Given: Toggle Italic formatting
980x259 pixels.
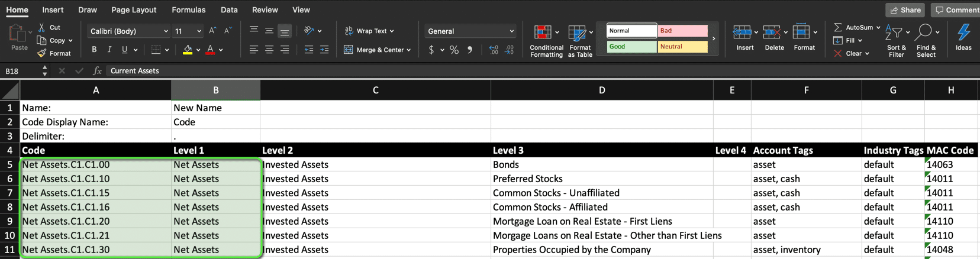Looking at the screenshot, I should point(109,50).
